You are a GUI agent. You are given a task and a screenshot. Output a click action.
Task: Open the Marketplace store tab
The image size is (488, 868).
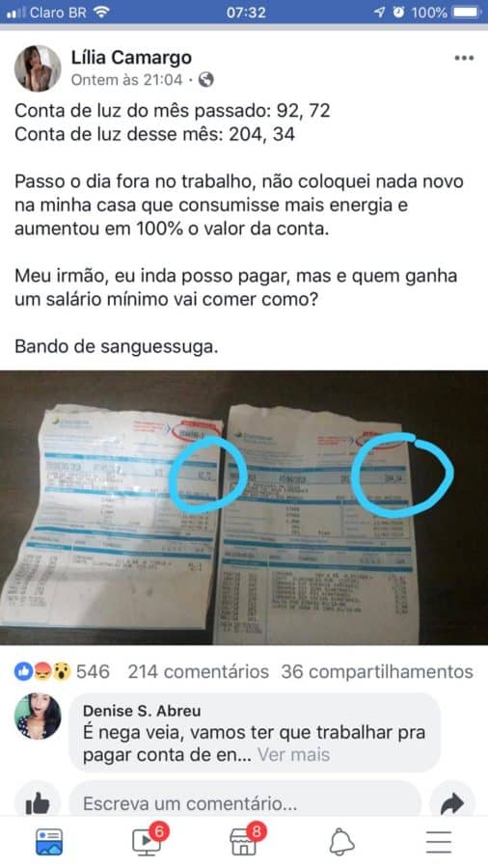(244, 841)
